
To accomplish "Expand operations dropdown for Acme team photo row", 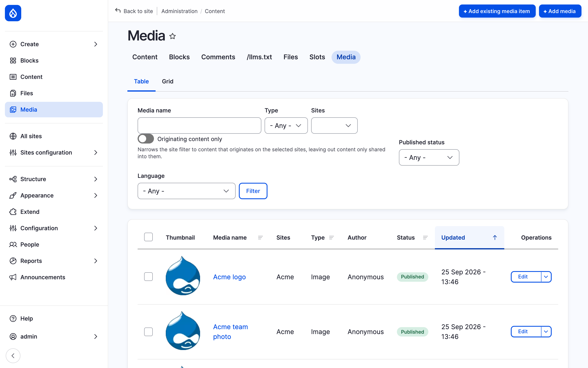I will point(546,331).
